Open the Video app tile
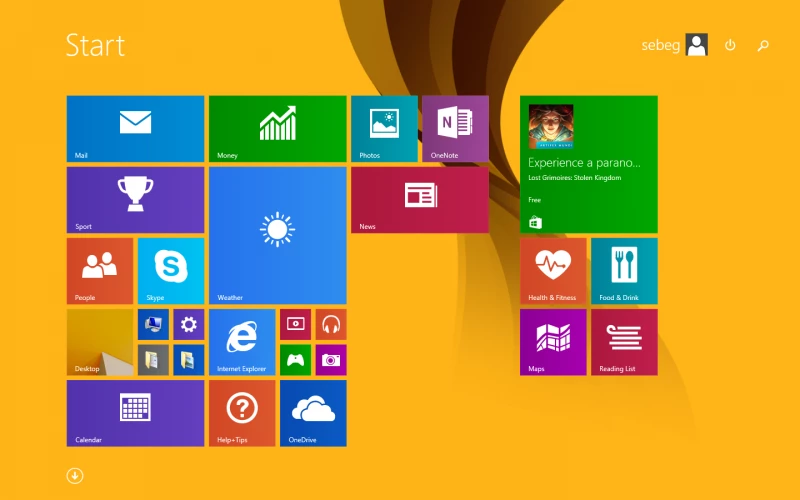 [295, 324]
